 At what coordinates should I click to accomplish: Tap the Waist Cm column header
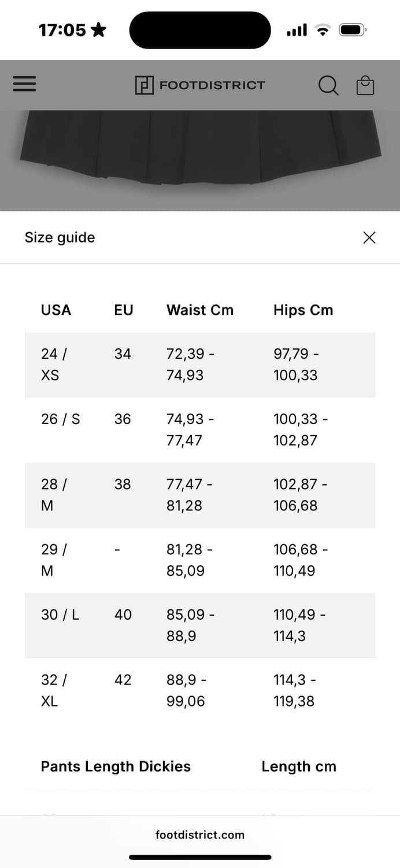(200, 310)
